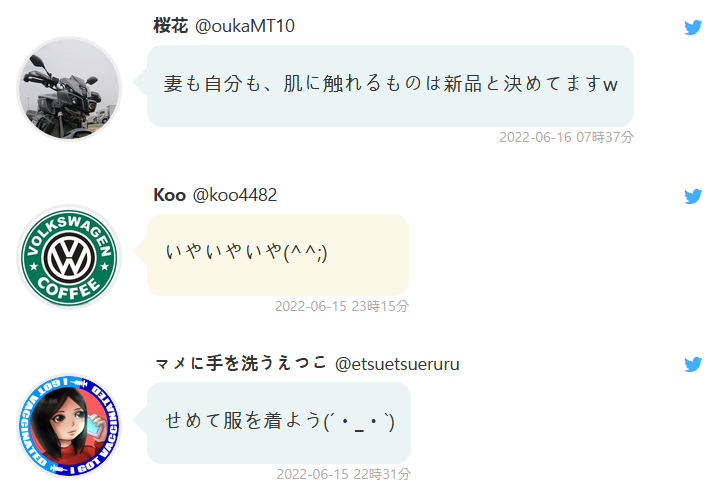The height and width of the screenshot is (486, 715).
Task: Select the speech bubble pointer on Koo's tweet
Action: [140, 251]
